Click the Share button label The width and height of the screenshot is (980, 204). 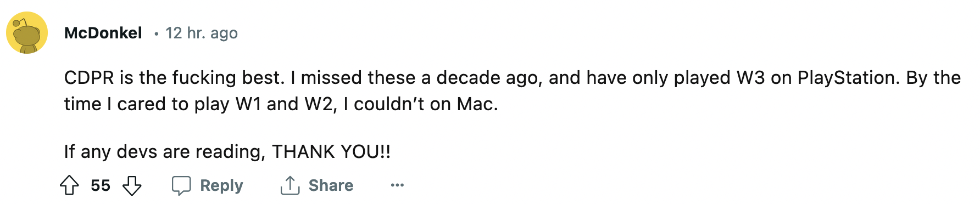[x=331, y=185]
